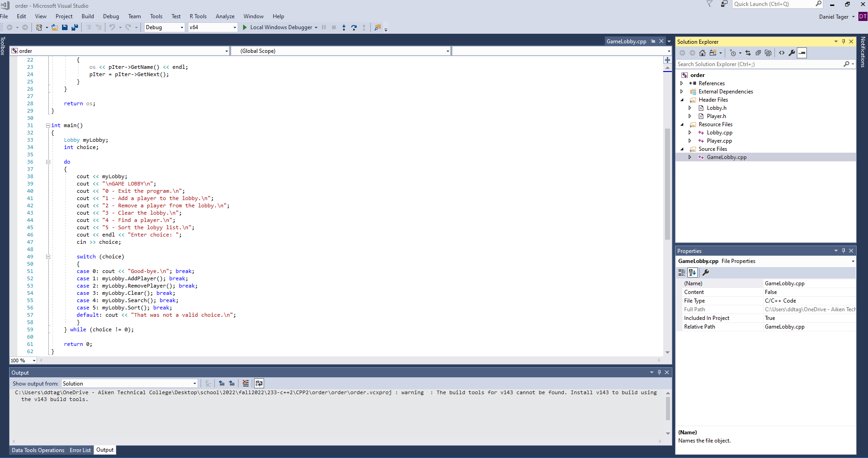Switch to the Error List tab
This screenshot has width=868, height=458.
point(80,450)
